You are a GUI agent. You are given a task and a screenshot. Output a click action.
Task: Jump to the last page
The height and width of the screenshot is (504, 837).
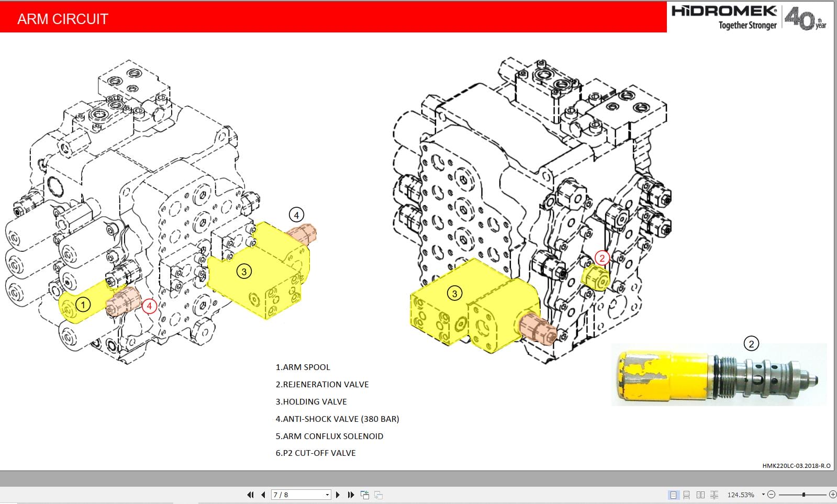point(351,495)
